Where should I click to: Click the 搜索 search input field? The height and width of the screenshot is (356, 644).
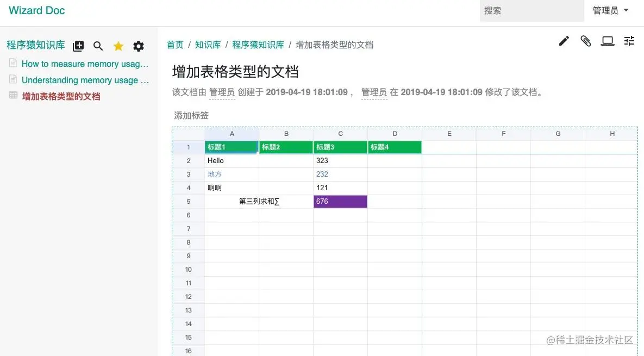tap(532, 11)
